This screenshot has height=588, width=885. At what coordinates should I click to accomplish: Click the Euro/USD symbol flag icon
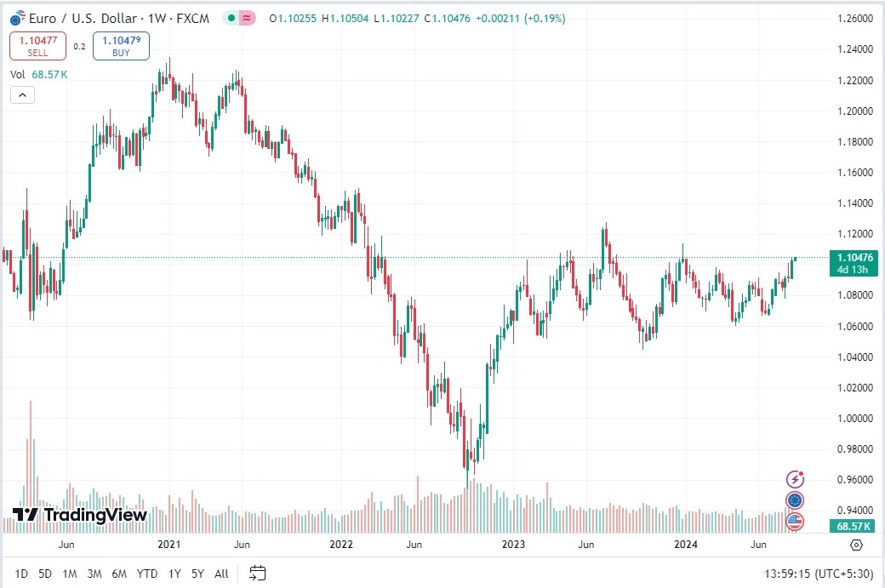pos(14,18)
